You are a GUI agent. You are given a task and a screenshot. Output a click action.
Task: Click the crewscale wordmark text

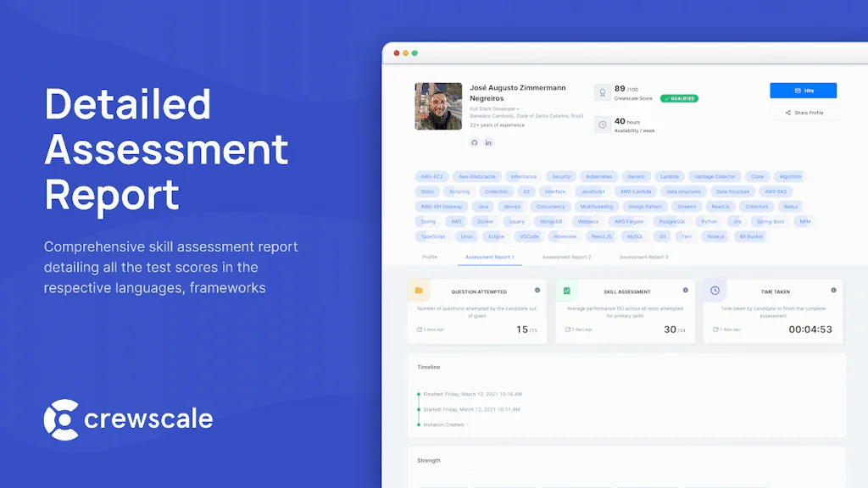pos(148,419)
